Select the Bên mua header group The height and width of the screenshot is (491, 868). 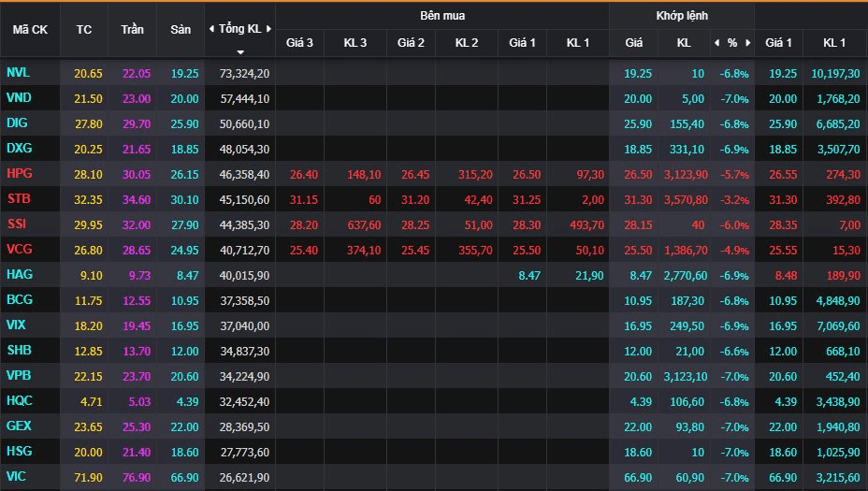pos(441,16)
